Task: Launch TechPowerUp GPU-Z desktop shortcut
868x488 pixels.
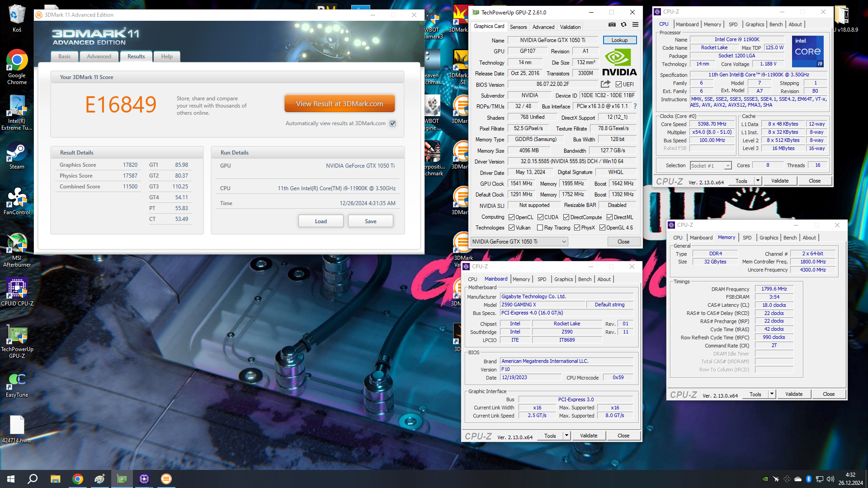Action: point(17,341)
